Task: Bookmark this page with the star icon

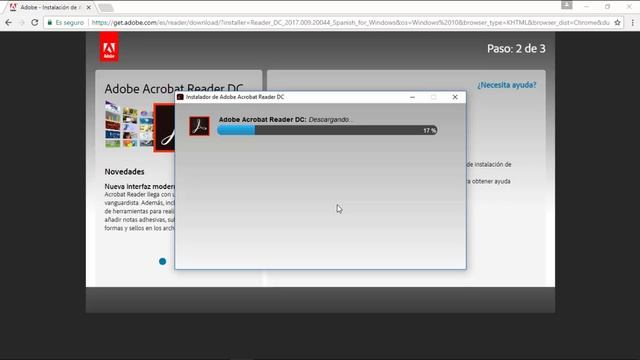Action: 617,22
